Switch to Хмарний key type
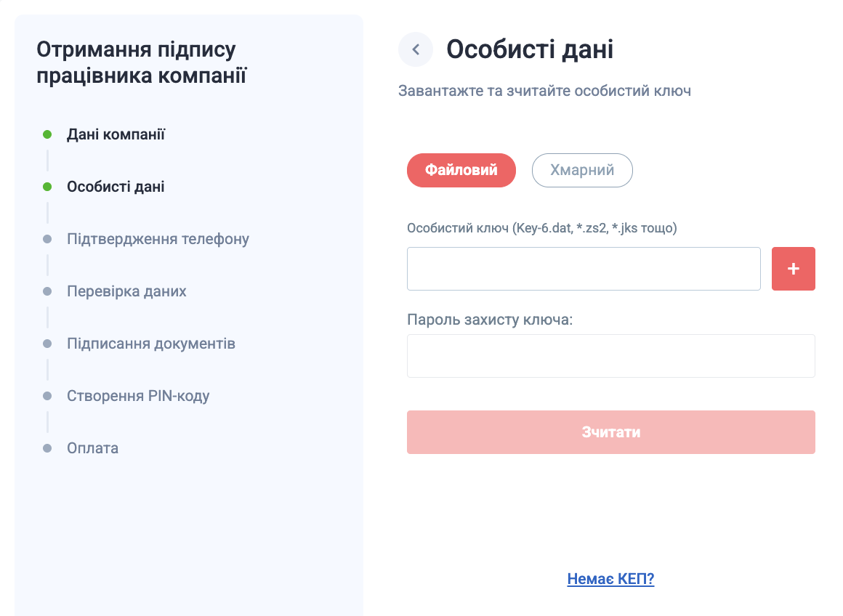 pyautogui.click(x=582, y=170)
